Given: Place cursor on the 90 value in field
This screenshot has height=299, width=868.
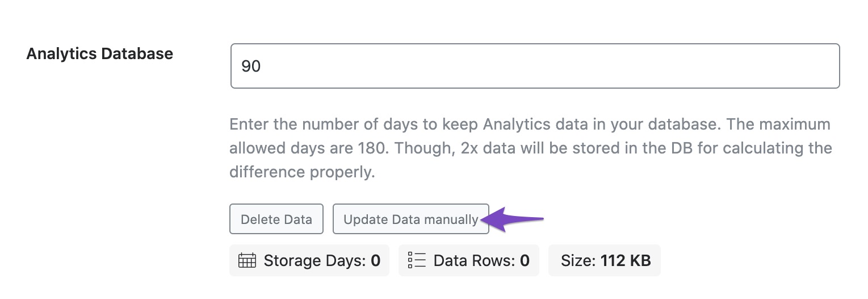Looking at the screenshot, I should (x=251, y=66).
